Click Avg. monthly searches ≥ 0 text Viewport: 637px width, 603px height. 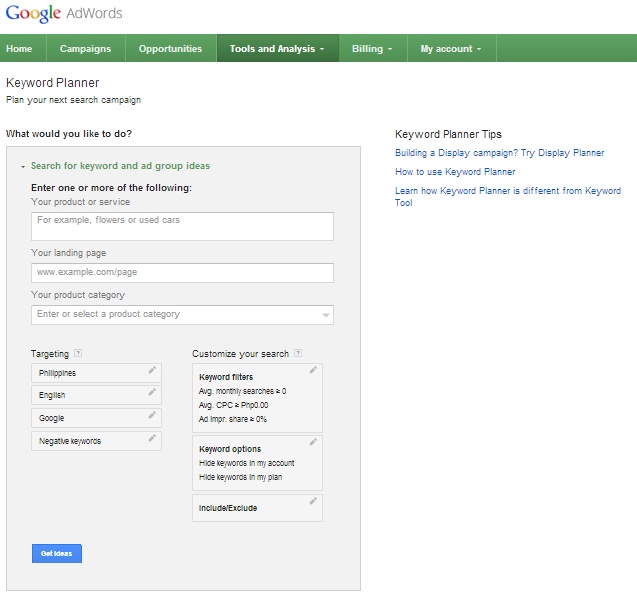click(243, 391)
